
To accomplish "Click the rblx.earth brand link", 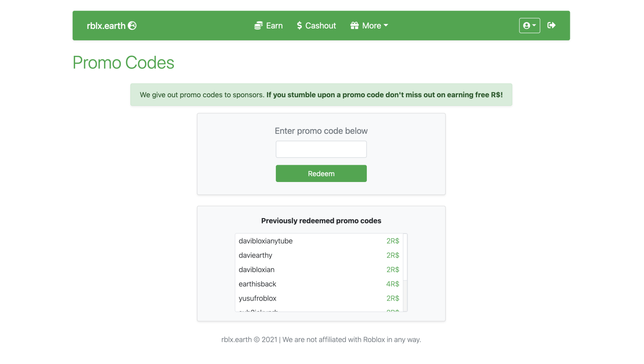I will [x=107, y=25].
